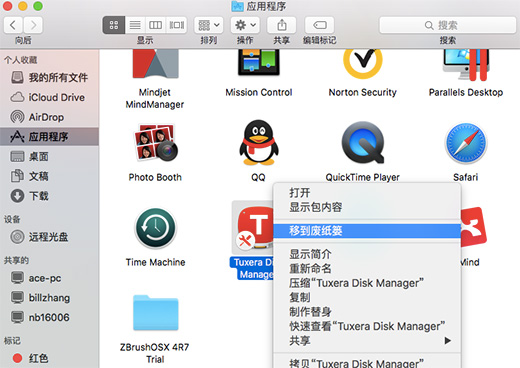520x368 pixels.
Task: Click the red close window button
Action: [x=7, y=6]
